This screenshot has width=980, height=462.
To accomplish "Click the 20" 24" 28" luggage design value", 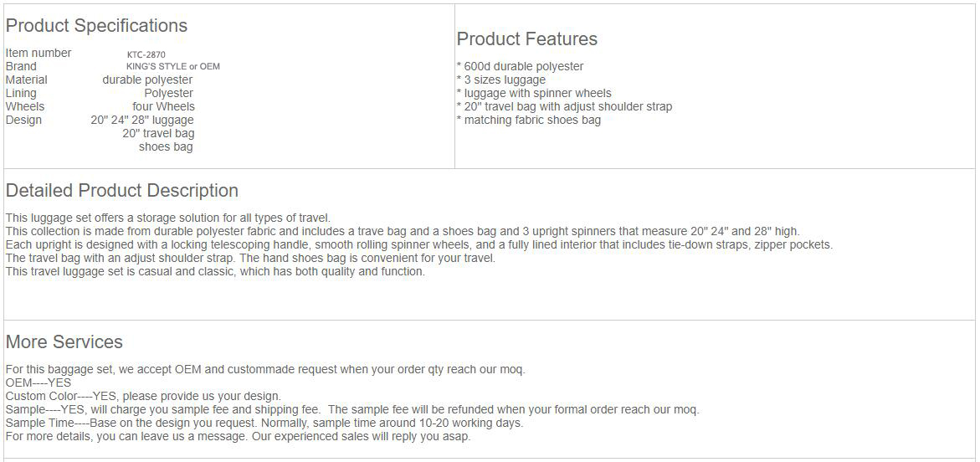I will pos(142,121).
